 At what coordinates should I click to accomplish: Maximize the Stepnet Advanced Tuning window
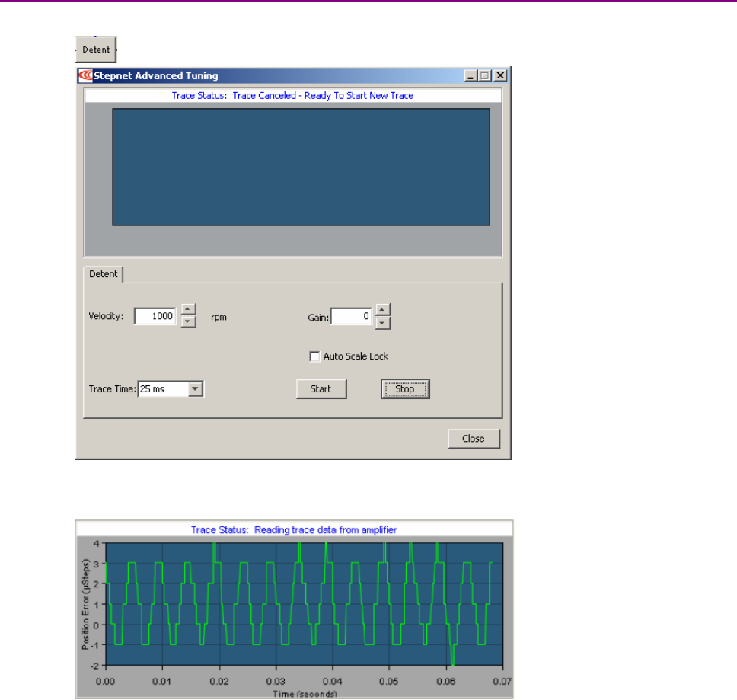click(485, 75)
